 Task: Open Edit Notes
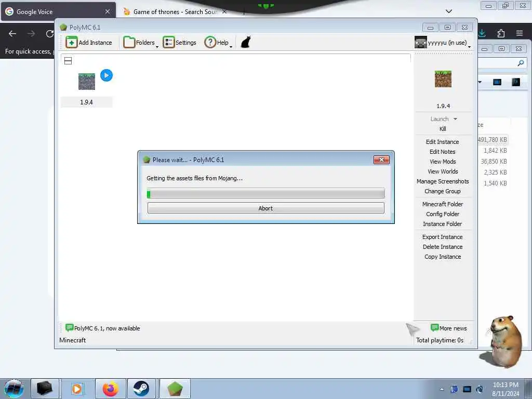[x=443, y=152]
